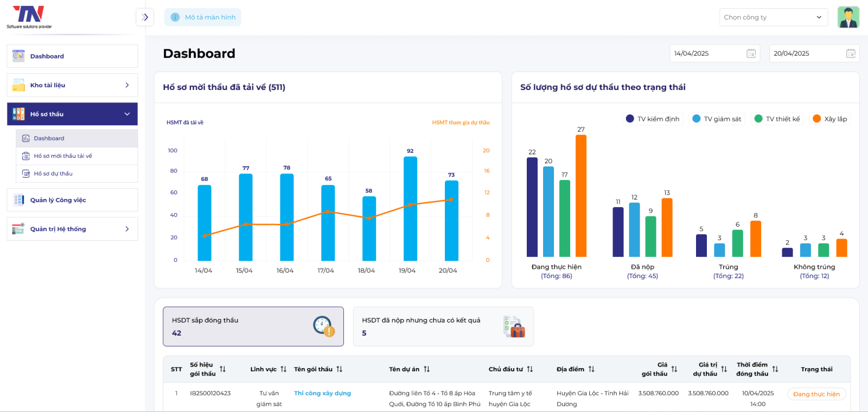
Task: Open Hồ sơ mời thầu tải về submenu
Action: 63,156
